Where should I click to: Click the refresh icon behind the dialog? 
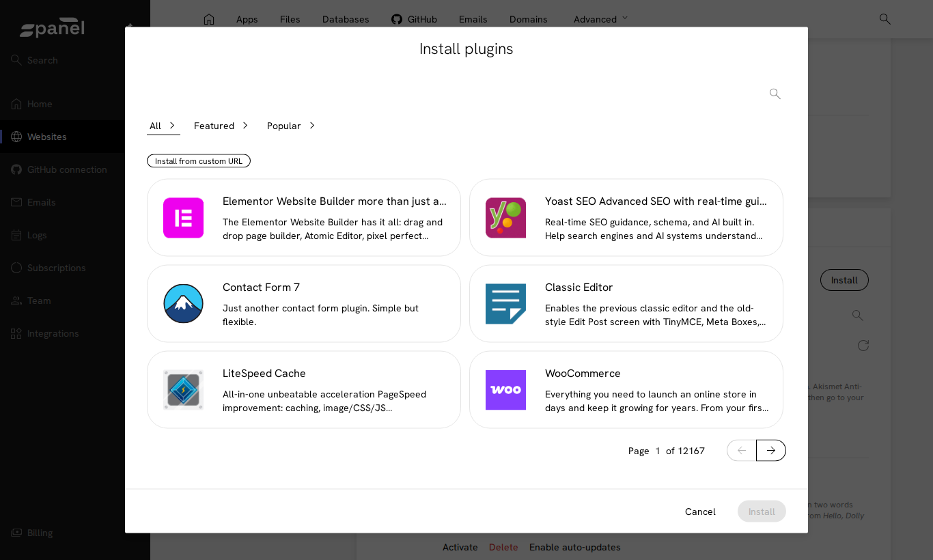[x=863, y=346]
